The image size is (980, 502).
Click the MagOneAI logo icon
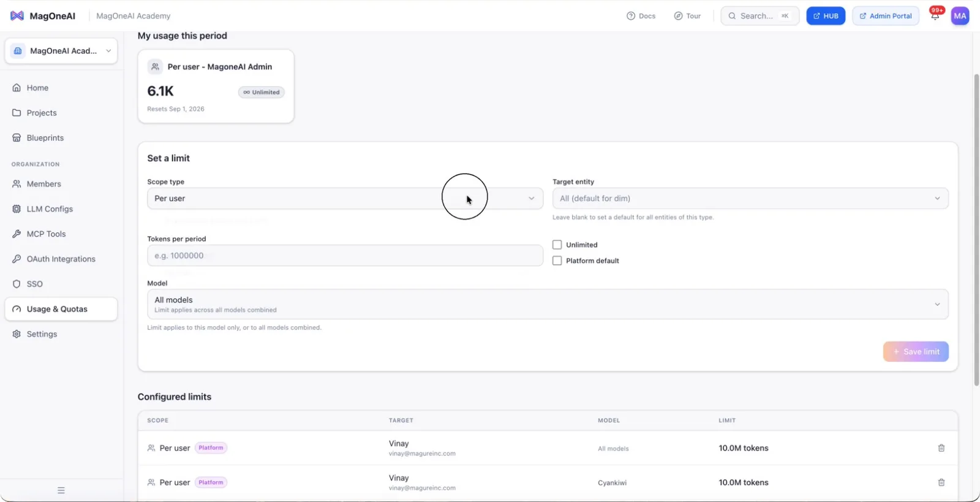tap(17, 16)
